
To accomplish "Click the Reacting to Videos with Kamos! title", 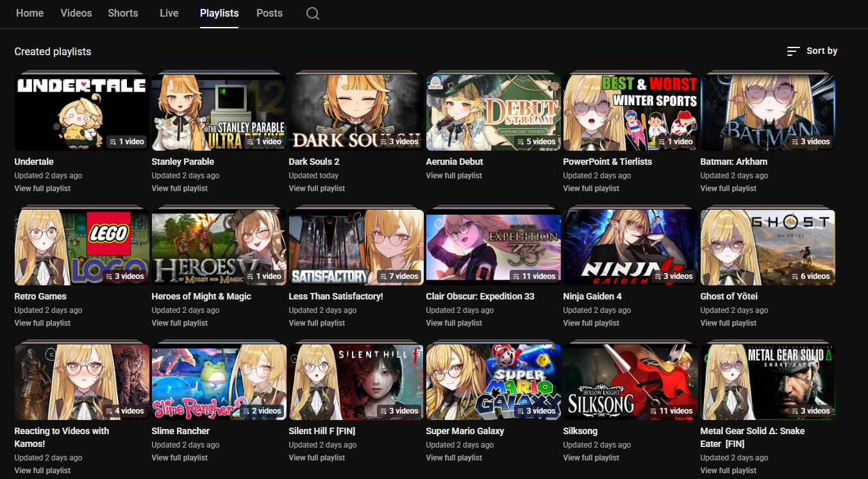I will click(62, 437).
